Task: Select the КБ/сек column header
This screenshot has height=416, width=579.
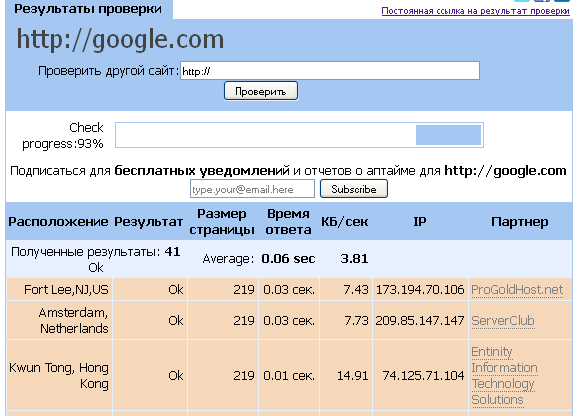Action: pyautogui.click(x=345, y=222)
